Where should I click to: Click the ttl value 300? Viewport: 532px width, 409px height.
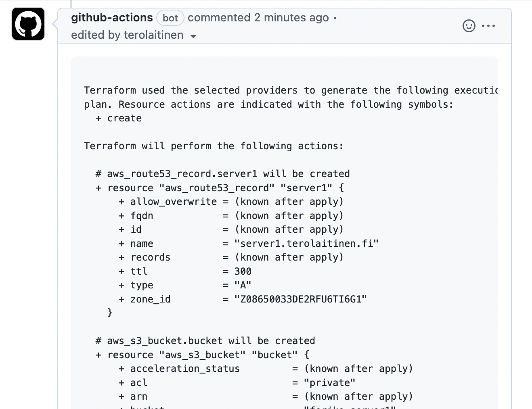coord(243,271)
